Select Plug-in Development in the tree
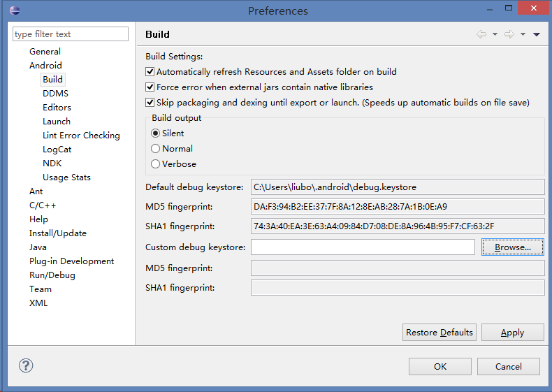 [x=72, y=261]
